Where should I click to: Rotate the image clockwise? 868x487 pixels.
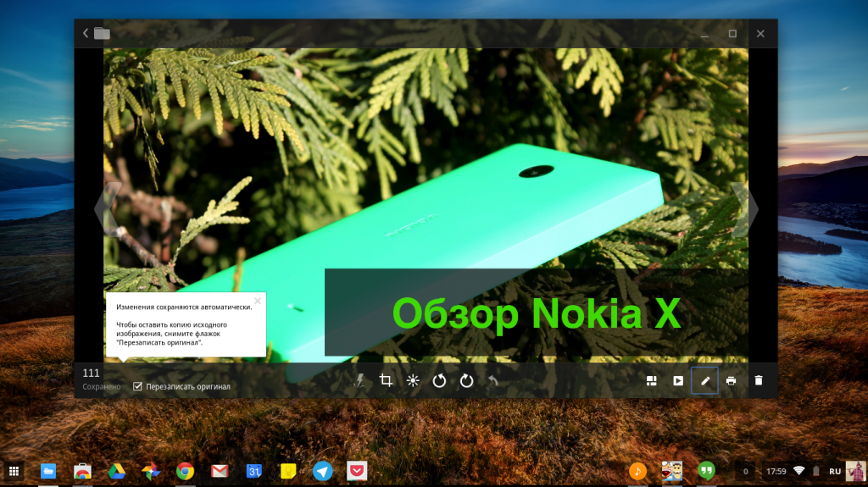tap(466, 381)
